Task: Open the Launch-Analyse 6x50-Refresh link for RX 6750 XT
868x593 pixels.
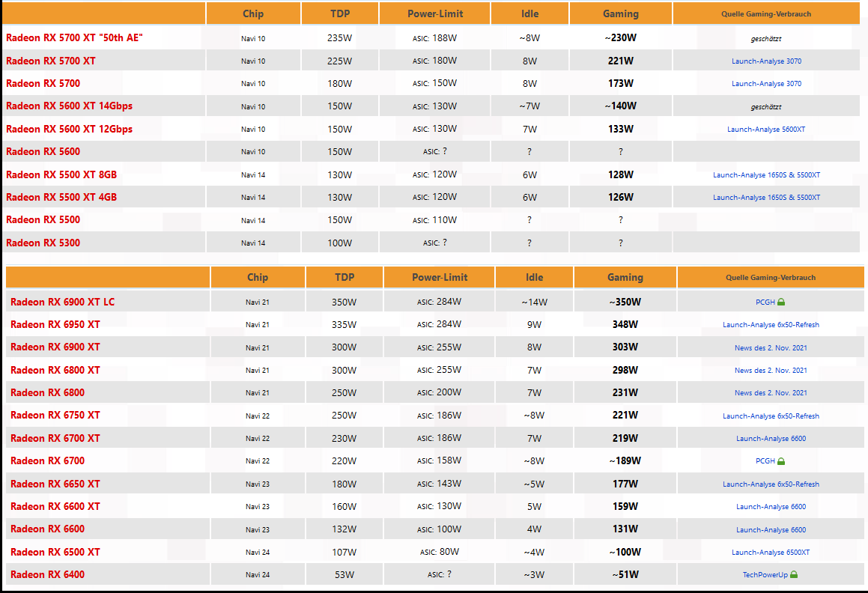Action: point(771,416)
